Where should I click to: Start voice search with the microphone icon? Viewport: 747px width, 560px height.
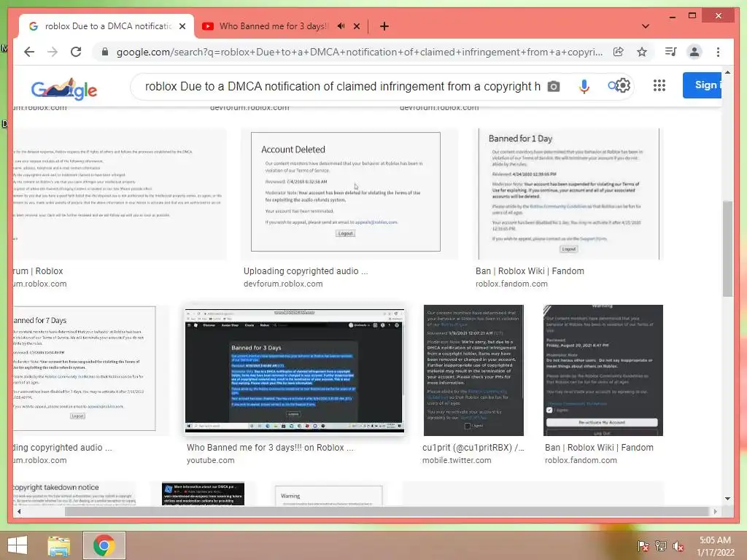tap(584, 87)
